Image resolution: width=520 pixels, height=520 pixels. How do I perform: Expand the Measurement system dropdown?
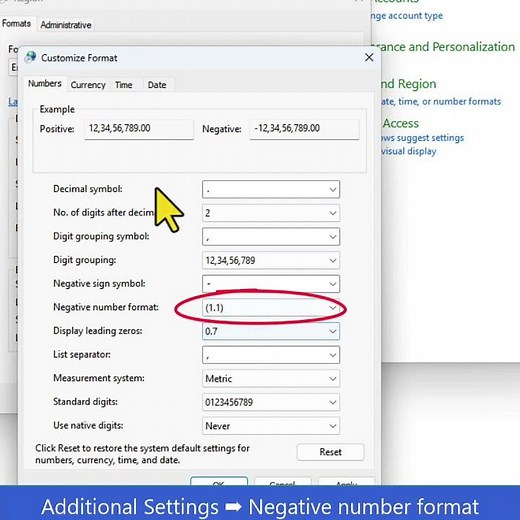point(271,379)
